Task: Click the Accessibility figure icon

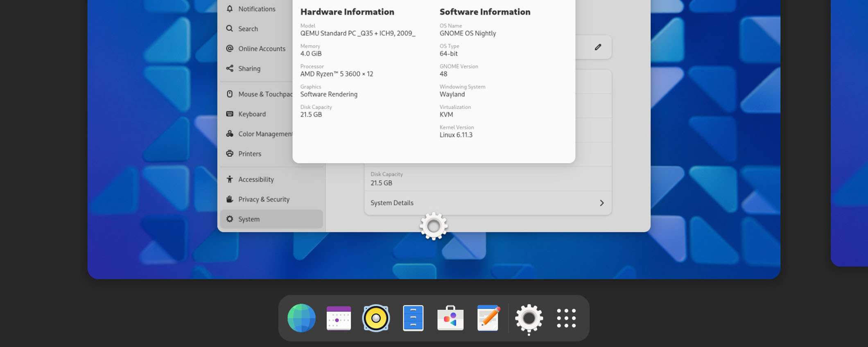Action: tap(230, 179)
